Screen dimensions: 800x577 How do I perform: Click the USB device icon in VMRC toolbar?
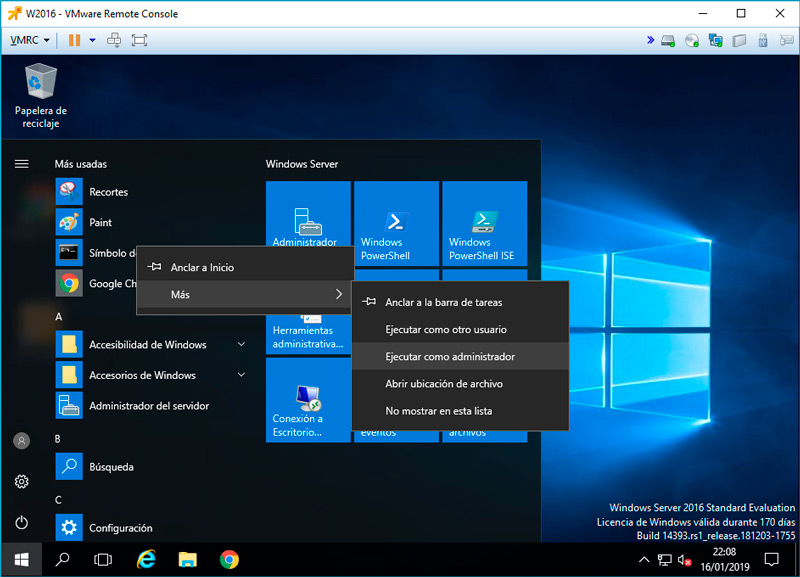763,40
